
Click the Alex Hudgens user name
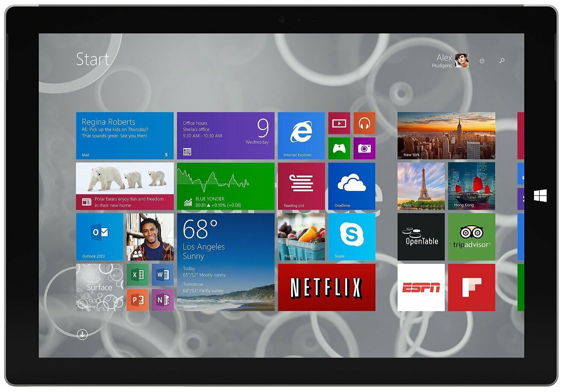(443, 61)
